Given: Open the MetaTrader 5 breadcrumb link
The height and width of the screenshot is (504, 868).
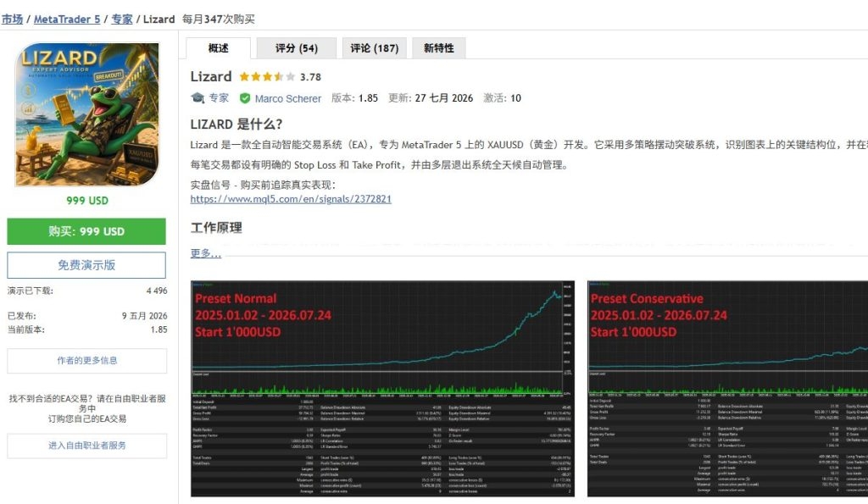Looking at the screenshot, I should [67, 19].
